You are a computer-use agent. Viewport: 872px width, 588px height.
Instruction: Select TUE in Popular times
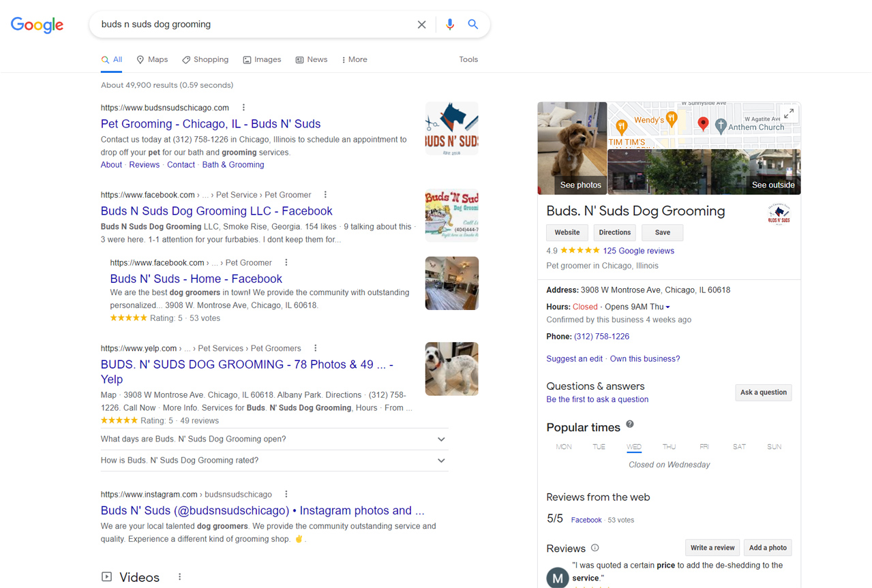click(599, 447)
